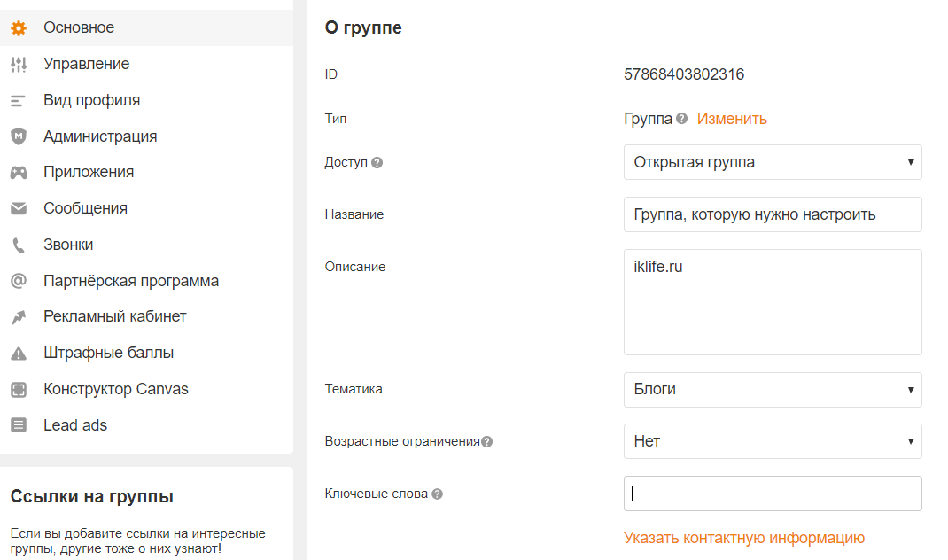Open the Возрастные ограничения dropdown showing Нет

pos(773,441)
